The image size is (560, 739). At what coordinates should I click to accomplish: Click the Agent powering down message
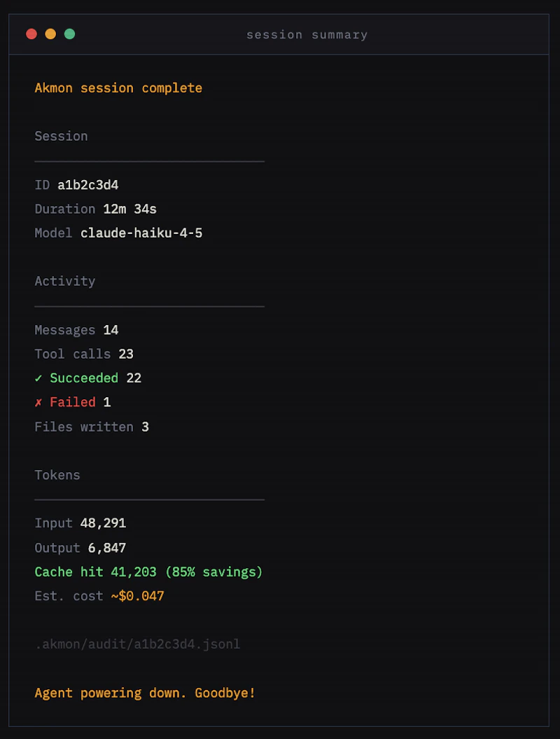point(145,693)
